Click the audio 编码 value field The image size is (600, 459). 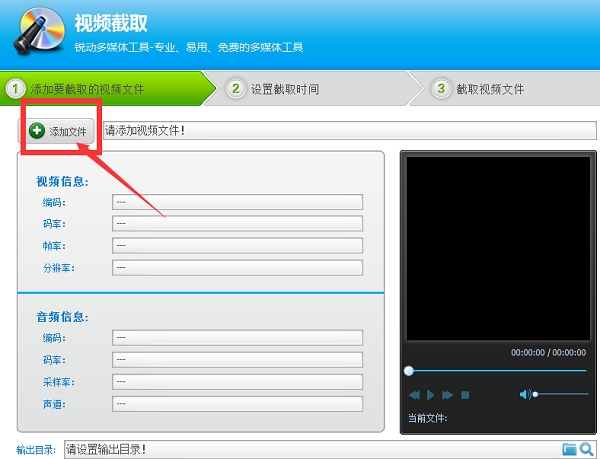click(237, 338)
